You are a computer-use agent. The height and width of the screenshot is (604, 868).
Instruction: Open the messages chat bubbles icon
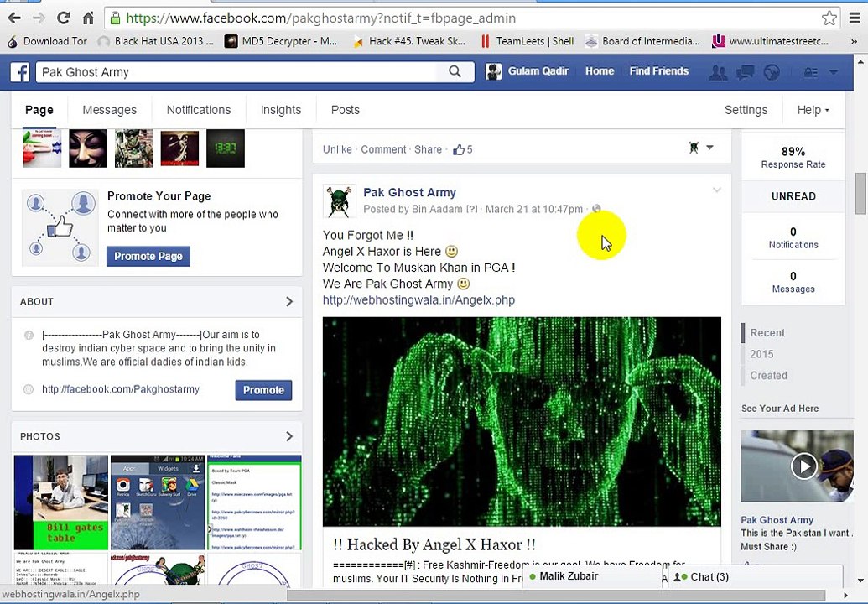[x=745, y=72]
